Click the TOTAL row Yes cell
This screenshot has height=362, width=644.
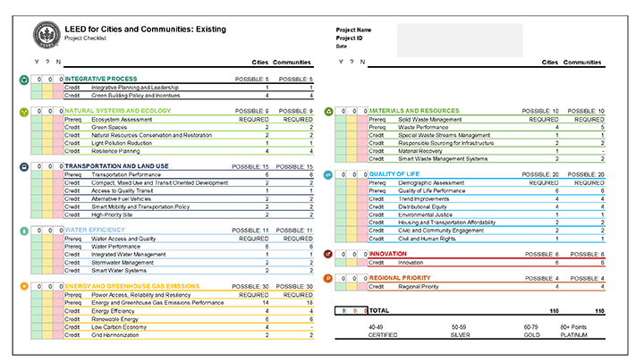341,310
